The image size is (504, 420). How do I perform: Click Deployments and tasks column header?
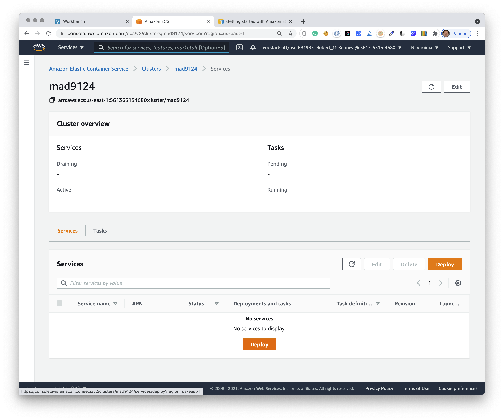pos(262,303)
